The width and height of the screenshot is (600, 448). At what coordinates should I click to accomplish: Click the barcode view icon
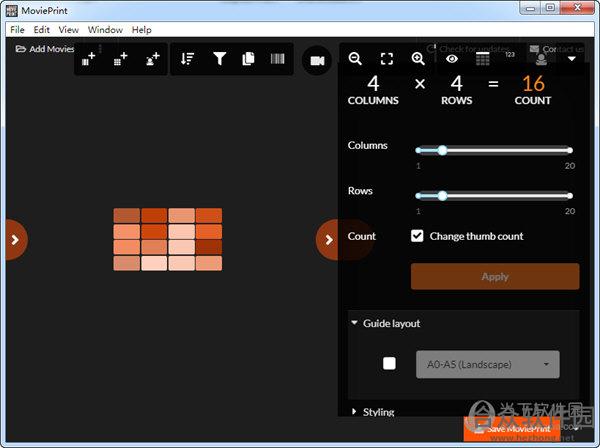(x=277, y=59)
